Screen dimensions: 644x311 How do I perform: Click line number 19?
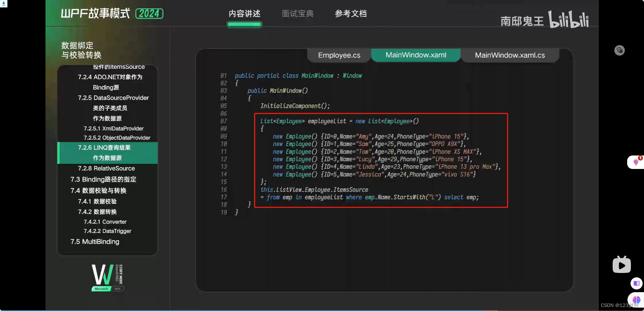click(x=224, y=212)
